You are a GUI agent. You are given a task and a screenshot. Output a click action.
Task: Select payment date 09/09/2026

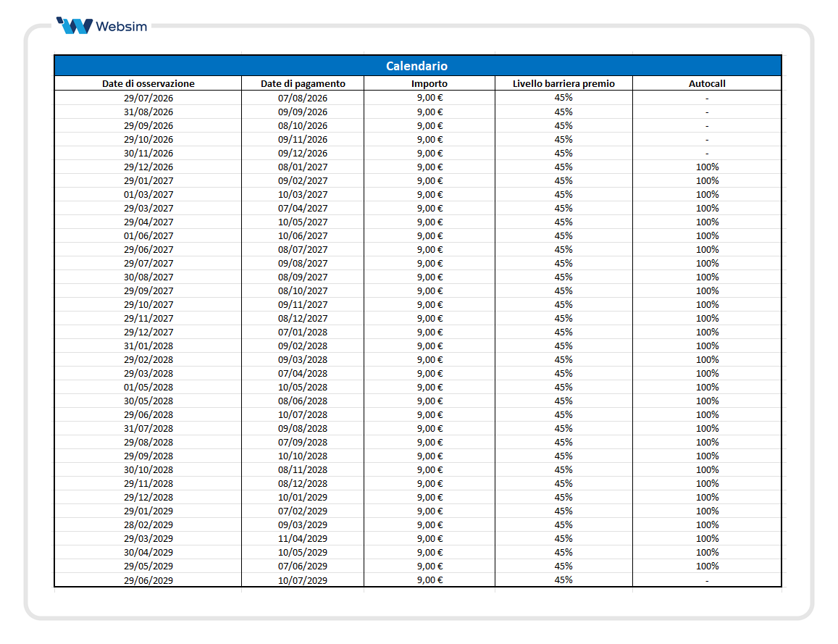(x=303, y=112)
